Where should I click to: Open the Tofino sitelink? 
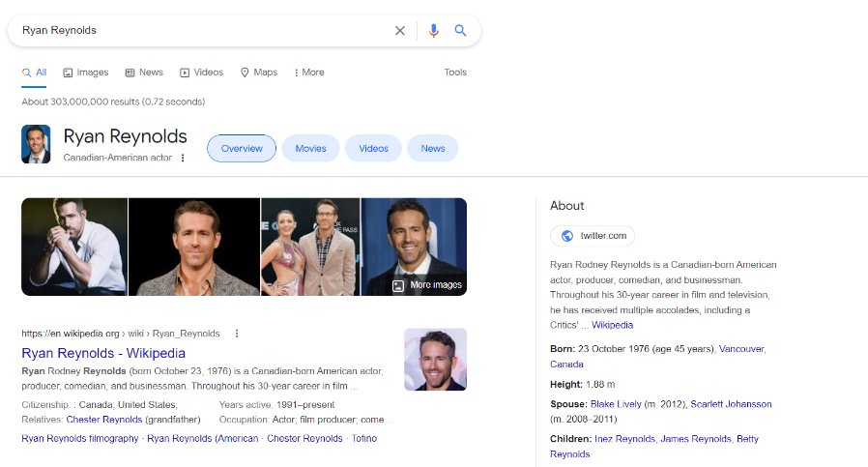point(364,439)
